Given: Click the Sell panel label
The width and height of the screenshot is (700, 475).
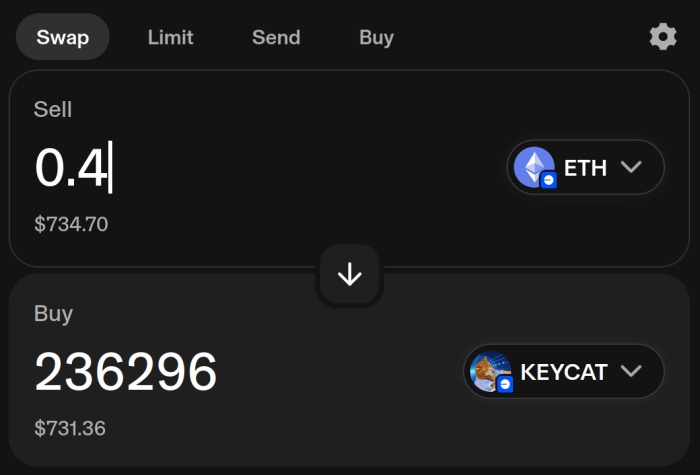Looking at the screenshot, I should click(x=53, y=110).
